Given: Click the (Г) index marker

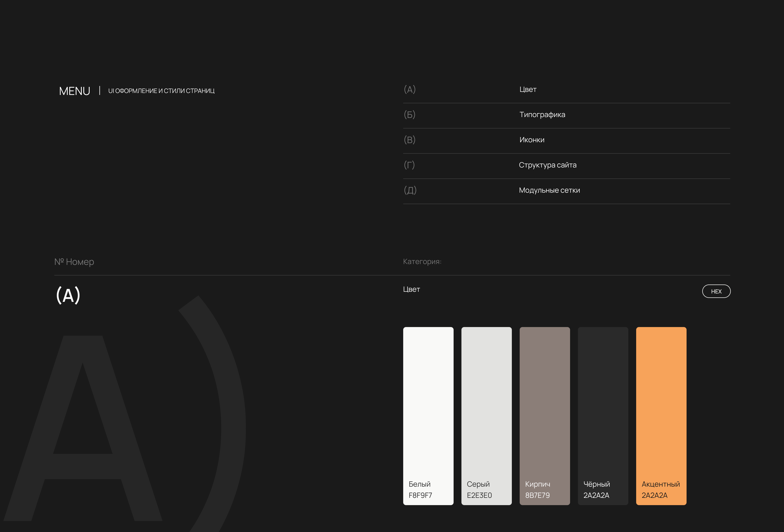Looking at the screenshot, I should (409, 165).
